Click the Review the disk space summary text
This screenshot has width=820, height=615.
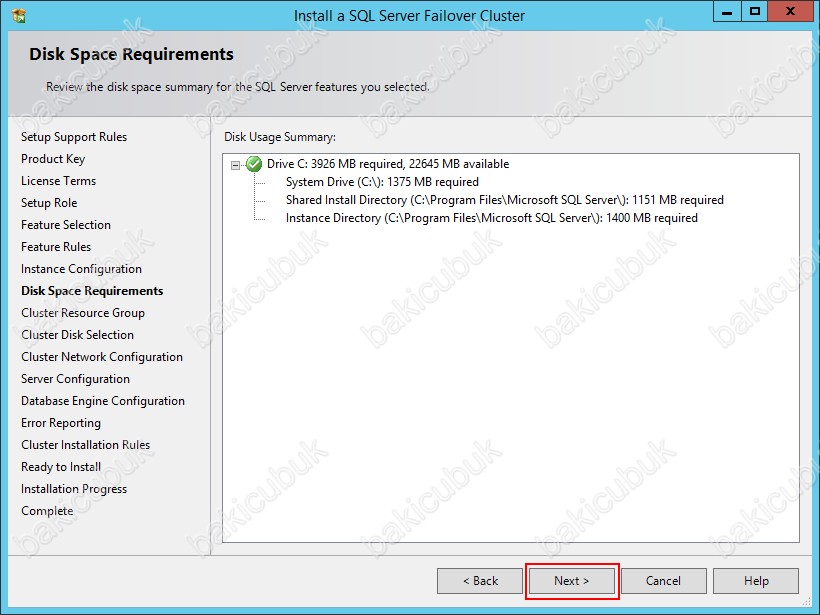point(237,87)
